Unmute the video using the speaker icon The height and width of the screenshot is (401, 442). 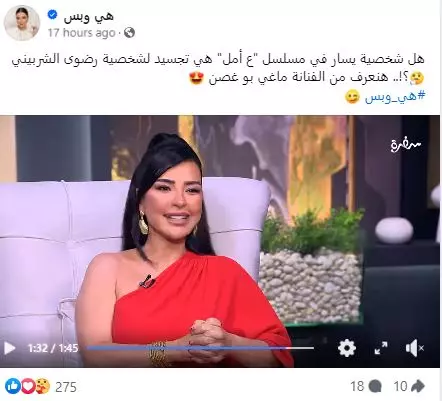(x=415, y=348)
